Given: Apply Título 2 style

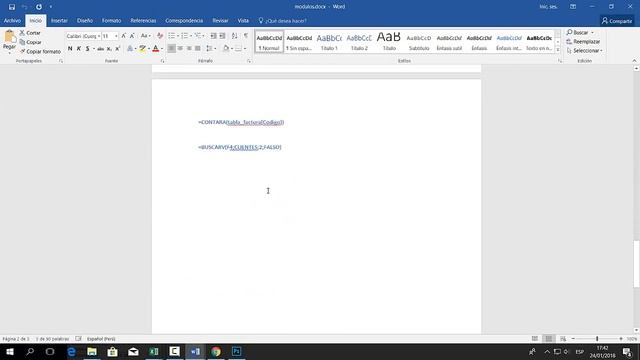Looking at the screenshot, I should point(359,41).
